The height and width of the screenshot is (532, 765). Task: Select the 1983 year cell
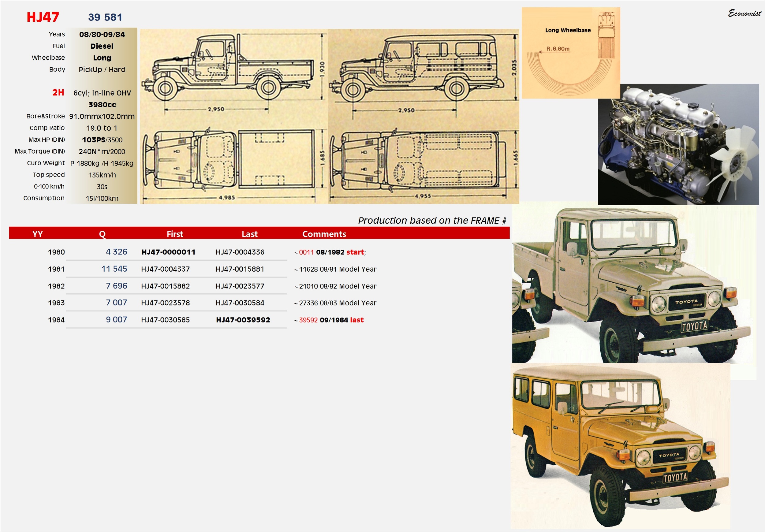coord(56,303)
